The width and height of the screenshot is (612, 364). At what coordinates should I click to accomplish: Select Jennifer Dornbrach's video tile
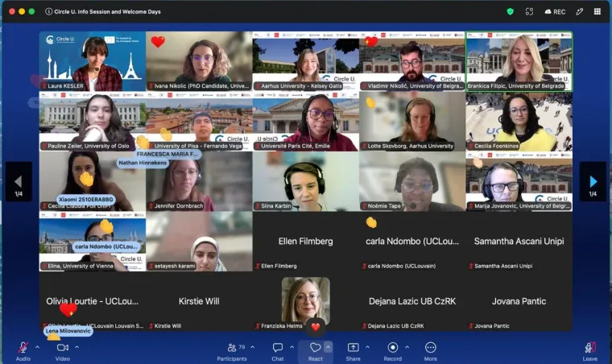(199, 181)
